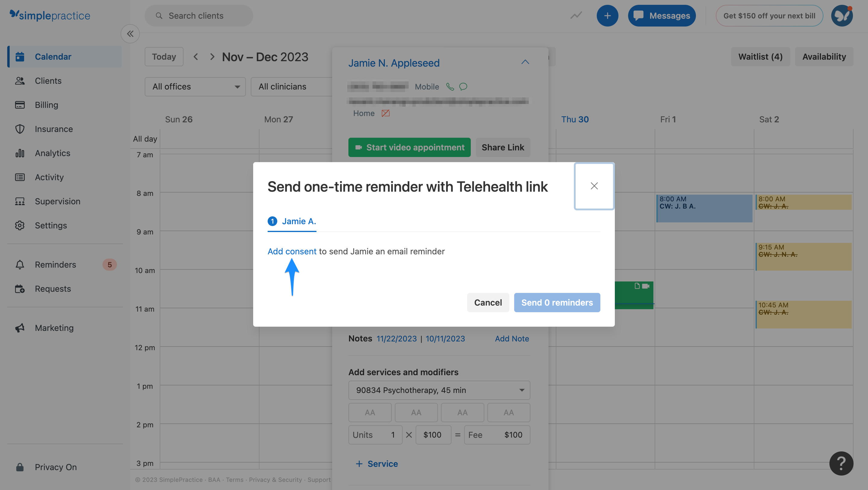Click the Add Note link
Screen dimensions: 868x490
(512, 338)
